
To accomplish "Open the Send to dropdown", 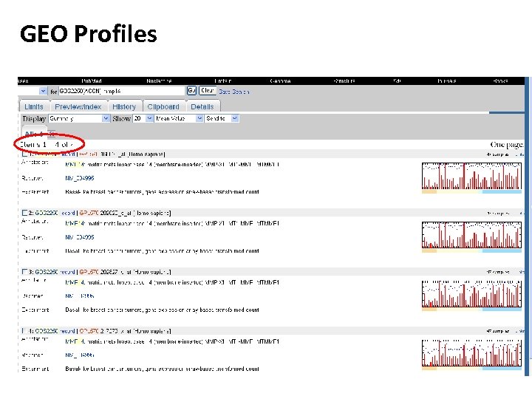I will (222, 118).
